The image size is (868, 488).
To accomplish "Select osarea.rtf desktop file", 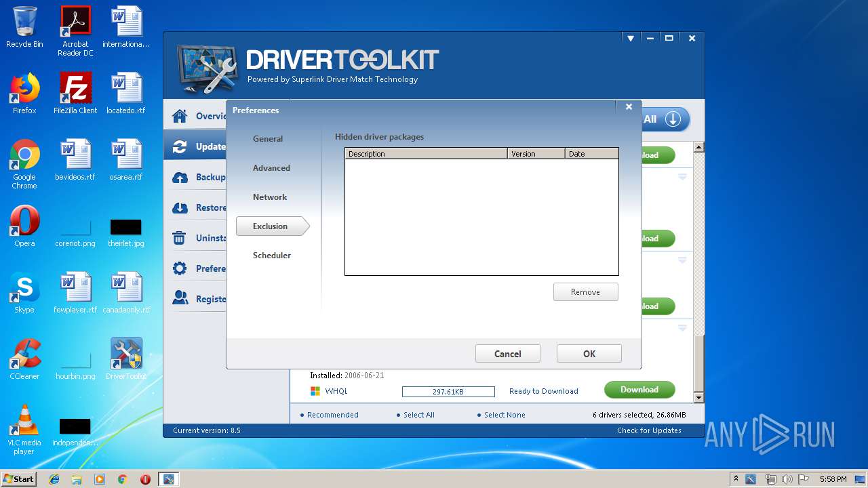I will 126,160.
